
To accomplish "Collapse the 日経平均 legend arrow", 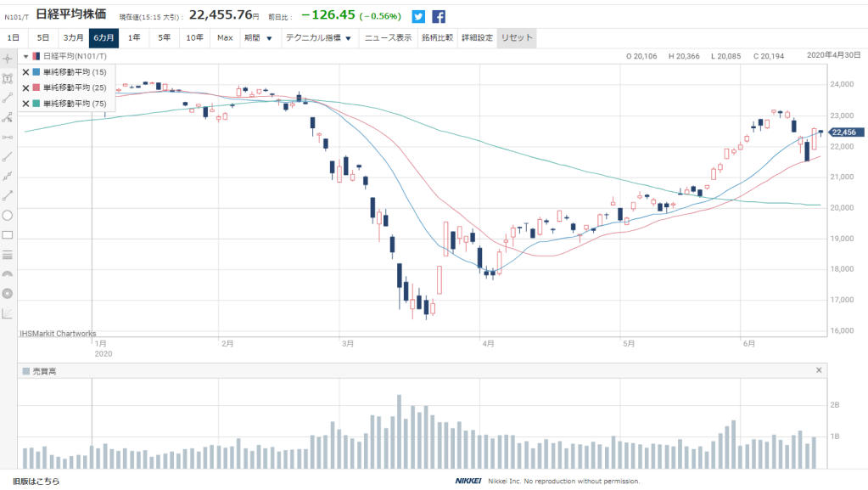I will coord(25,56).
